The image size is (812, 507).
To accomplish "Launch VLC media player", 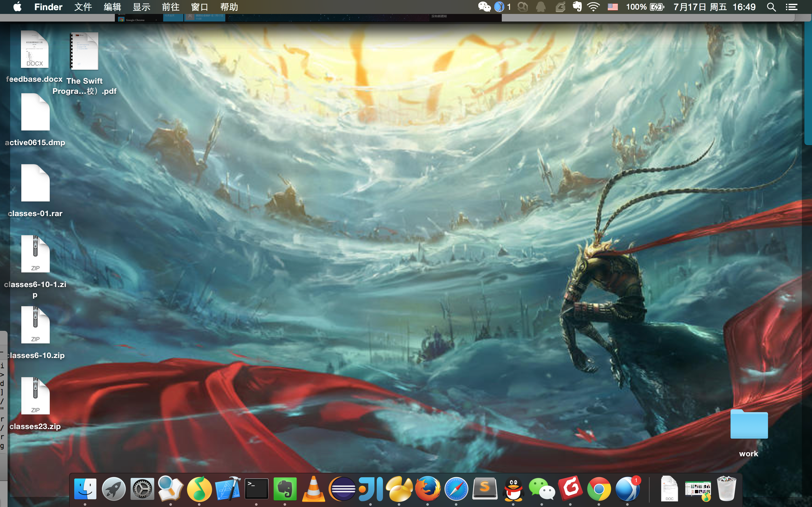I will coord(313,490).
